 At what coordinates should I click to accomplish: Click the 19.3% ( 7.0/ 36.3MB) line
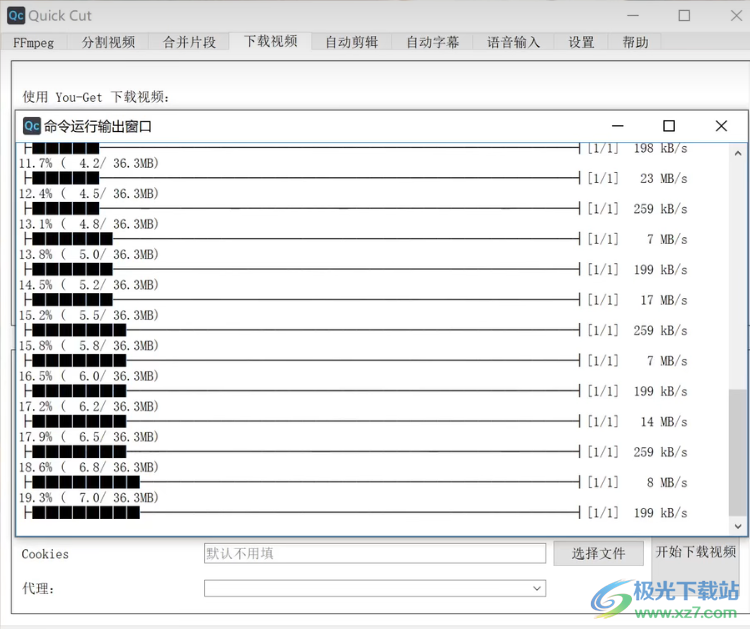[88, 497]
